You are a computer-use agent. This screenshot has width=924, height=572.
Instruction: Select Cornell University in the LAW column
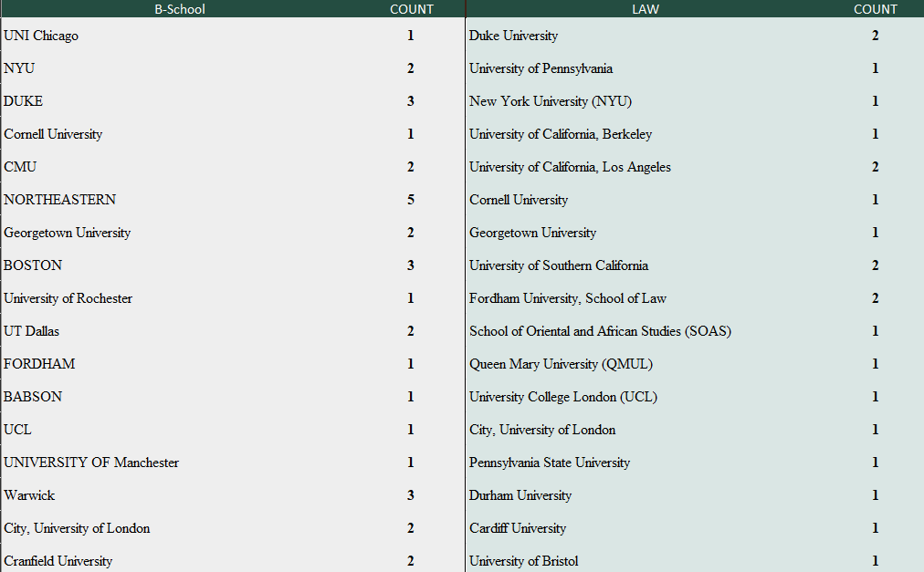[x=519, y=201]
